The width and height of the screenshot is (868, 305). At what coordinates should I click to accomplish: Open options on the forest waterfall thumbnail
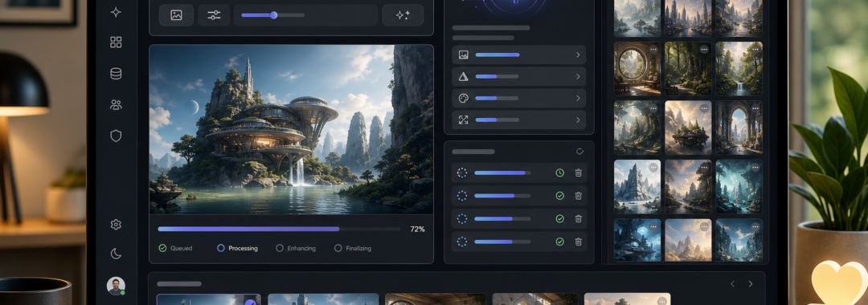click(x=755, y=49)
